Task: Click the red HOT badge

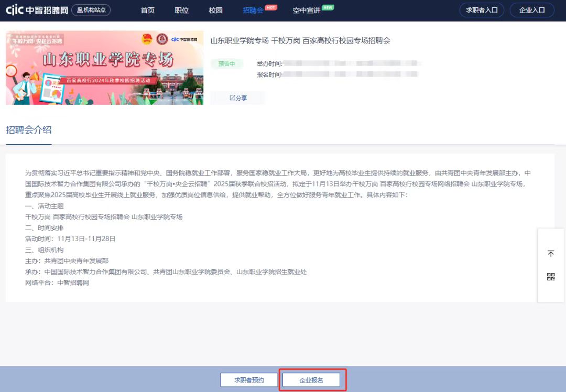Action: coord(271,7)
